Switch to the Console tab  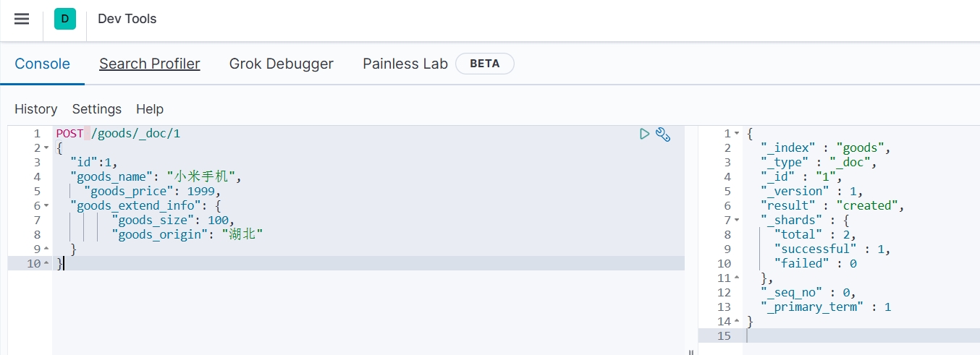42,64
